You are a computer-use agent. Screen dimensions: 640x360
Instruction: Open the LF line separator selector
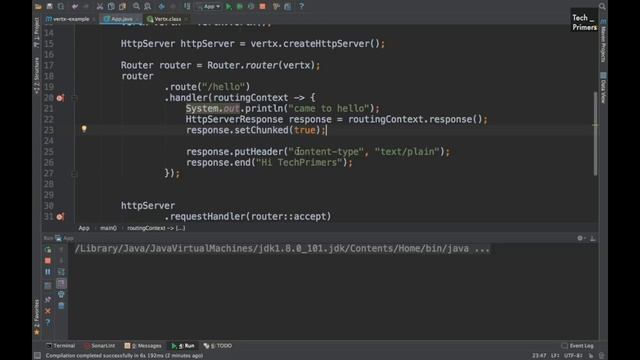(555, 356)
